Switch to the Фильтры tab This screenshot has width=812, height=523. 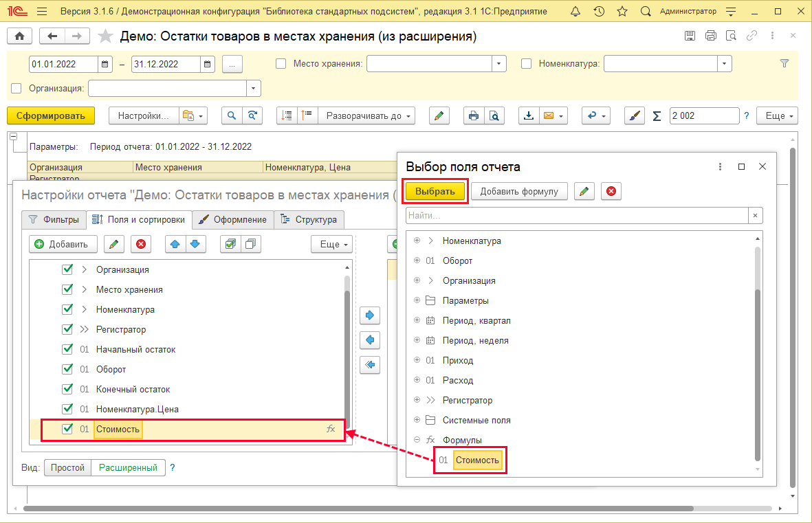click(54, 219)
